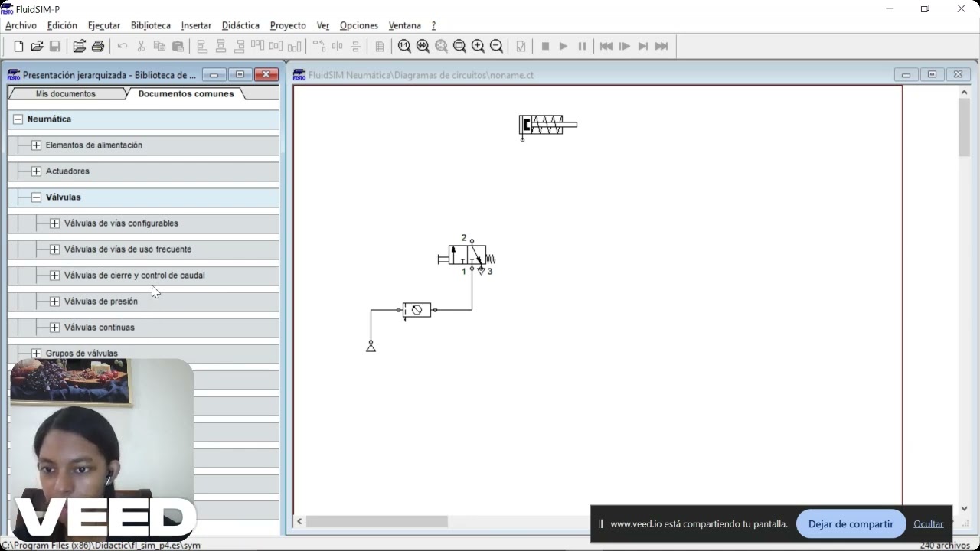Image resolution: width=980 pixels, height=551 pixels.
Task: Minimize the Biblioteca library panel
Action: coord(214,74)
